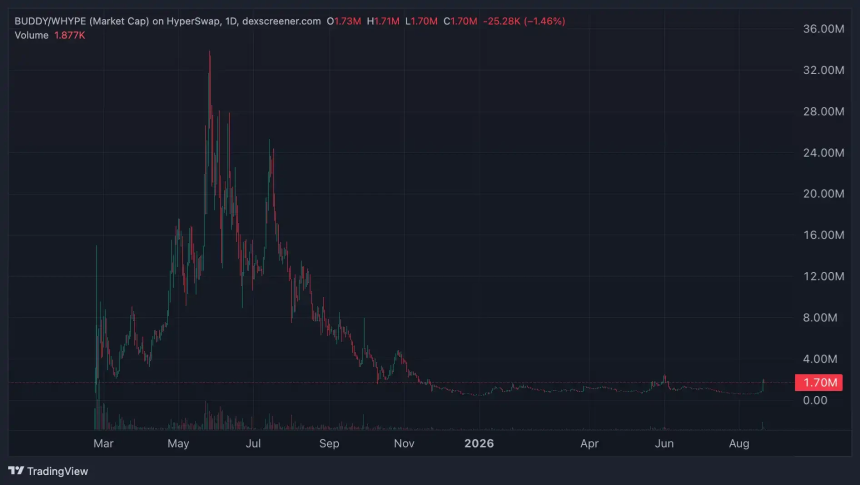Click the change value -25.28K (-1.46%)
This screenshot has height=485, width=860.
(x=524, y=21)
